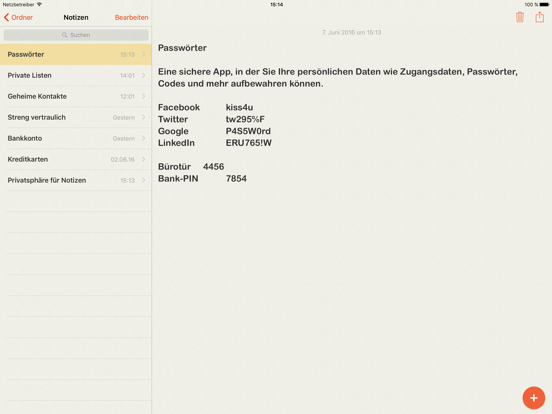Tap the chevron on the Private Listen row
This screenshot has width=552, height=414.
(144, 75)
